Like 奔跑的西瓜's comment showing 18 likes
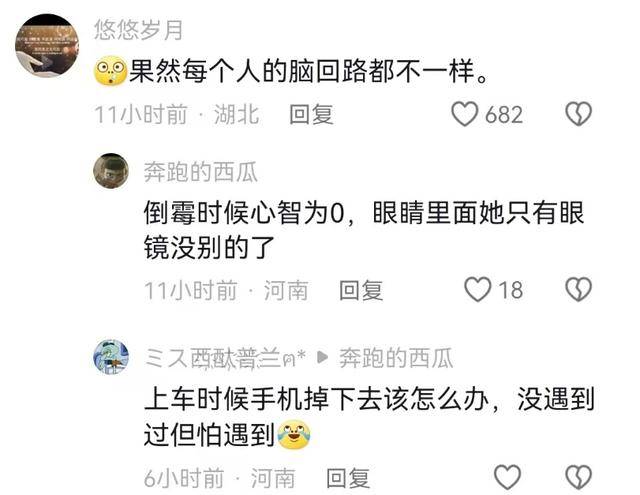The image size is (640, 495). click(478, 290)
